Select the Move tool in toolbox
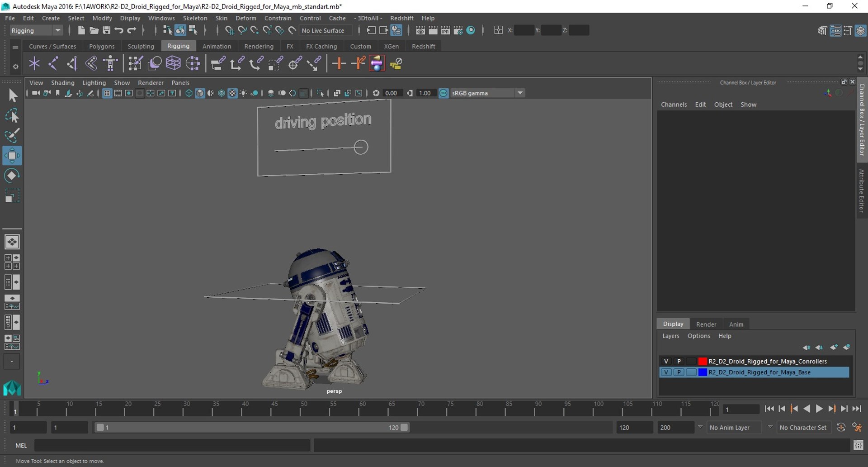868x467 pixels. 12,156
